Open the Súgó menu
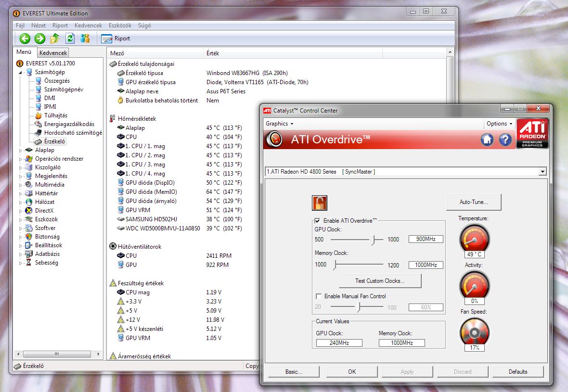Viewport: 568px width, 392px height. click(x=144, y=25)
